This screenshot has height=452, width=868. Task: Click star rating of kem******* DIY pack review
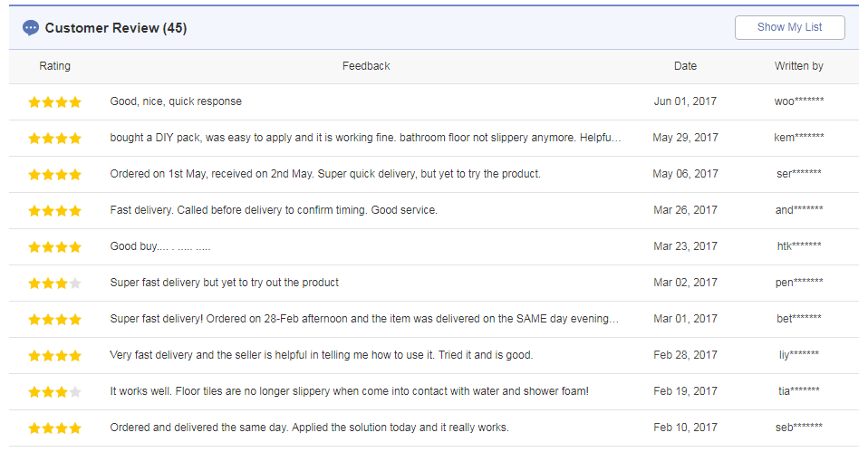[x=54, y=139]
